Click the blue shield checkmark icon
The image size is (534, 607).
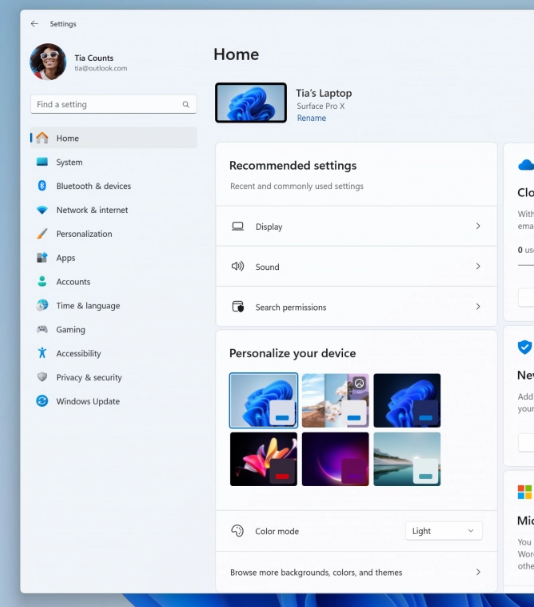coord(525,347)
